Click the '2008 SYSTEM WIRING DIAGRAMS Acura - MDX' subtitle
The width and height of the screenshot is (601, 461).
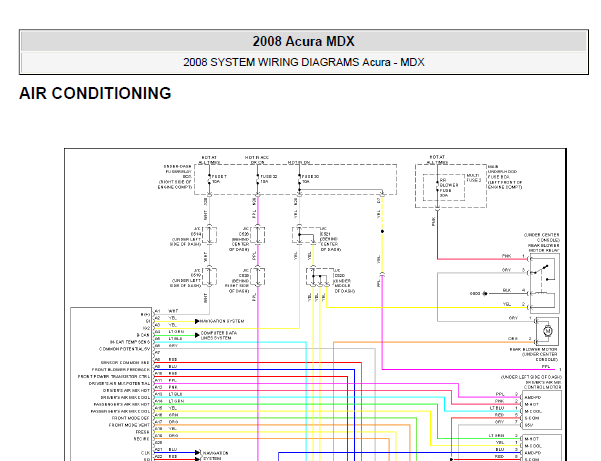[304, 62]
